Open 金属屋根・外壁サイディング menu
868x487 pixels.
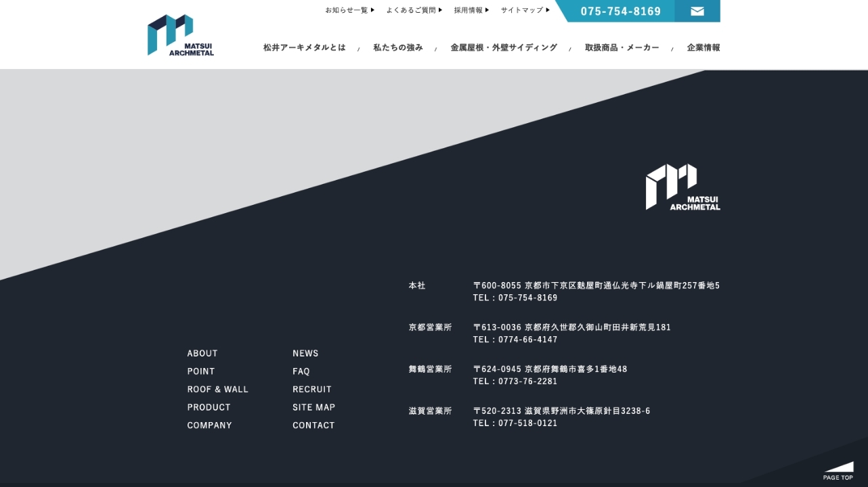[x=504, y=47]
